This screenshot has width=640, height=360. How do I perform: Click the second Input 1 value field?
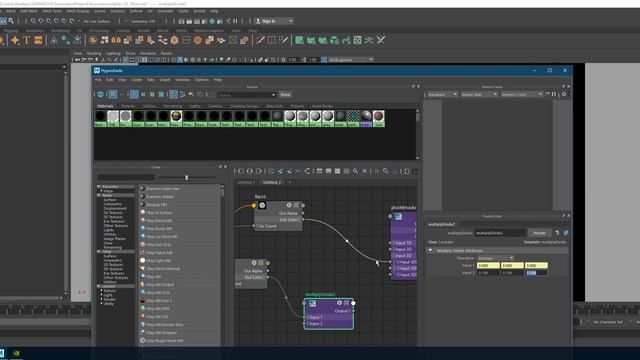(512, 266)
